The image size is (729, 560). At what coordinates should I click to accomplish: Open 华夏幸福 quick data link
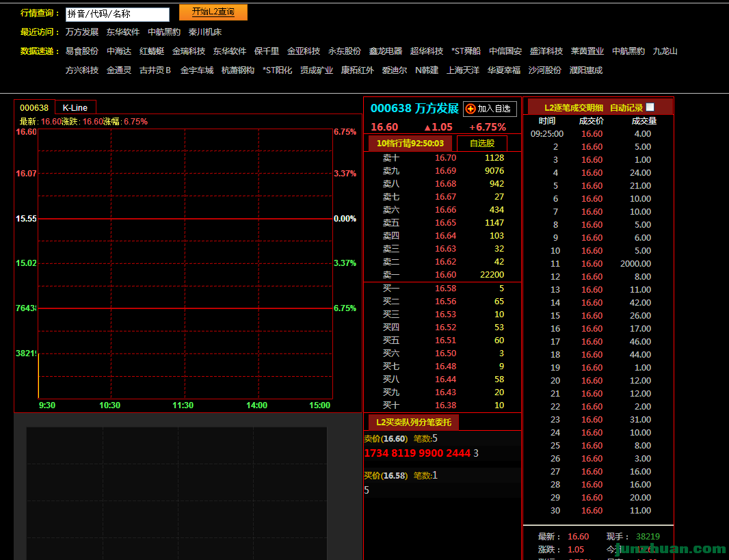(x=504, y=70)
